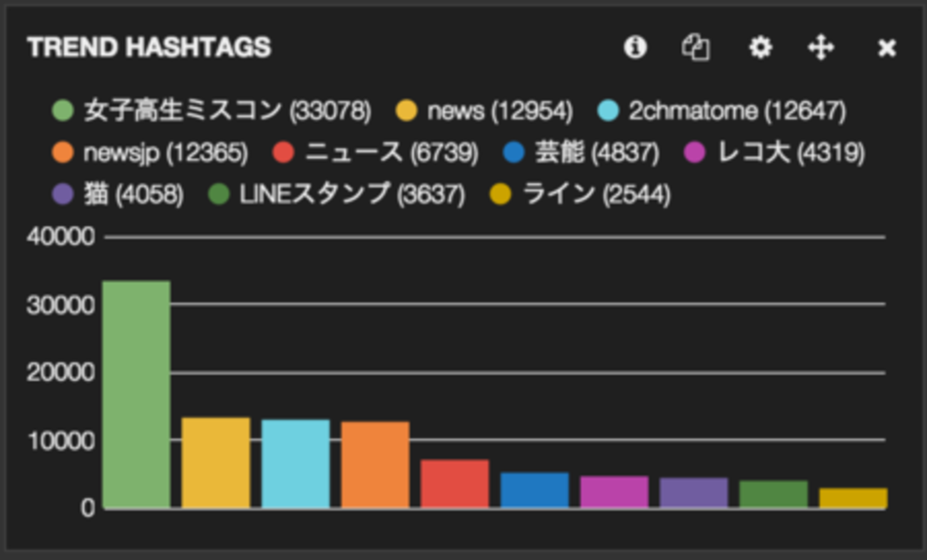Click the ニュース red legend dot
Screen dimensions: 927x560
284,153
